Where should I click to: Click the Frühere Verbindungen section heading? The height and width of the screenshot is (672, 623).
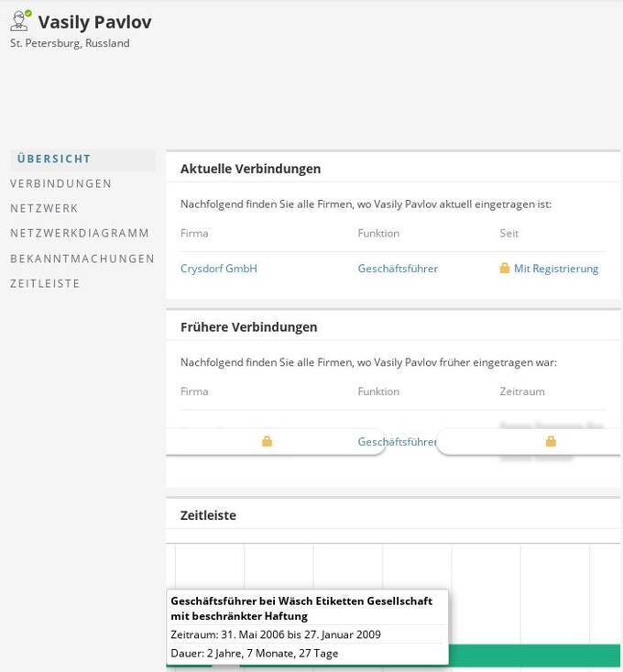[248, 326]
